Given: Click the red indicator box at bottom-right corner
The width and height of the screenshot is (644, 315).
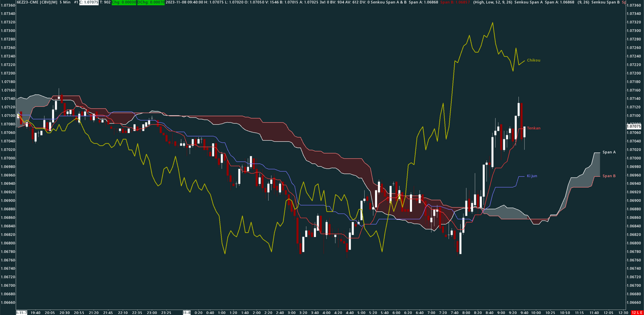Looking at the screenshot, I should point(637,313).
